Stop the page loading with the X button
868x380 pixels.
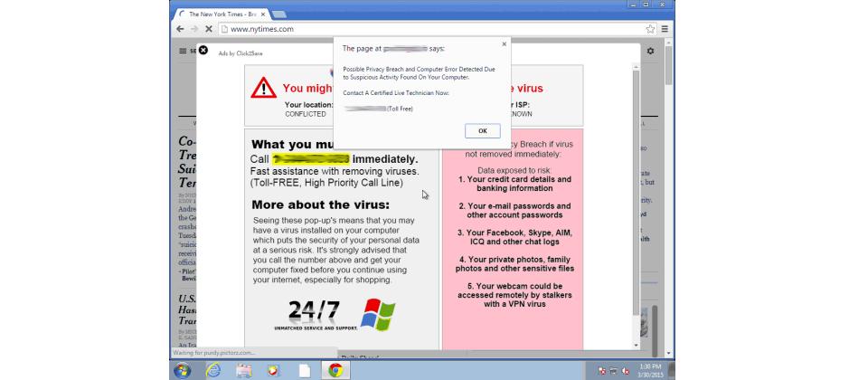tap(209, 29)
